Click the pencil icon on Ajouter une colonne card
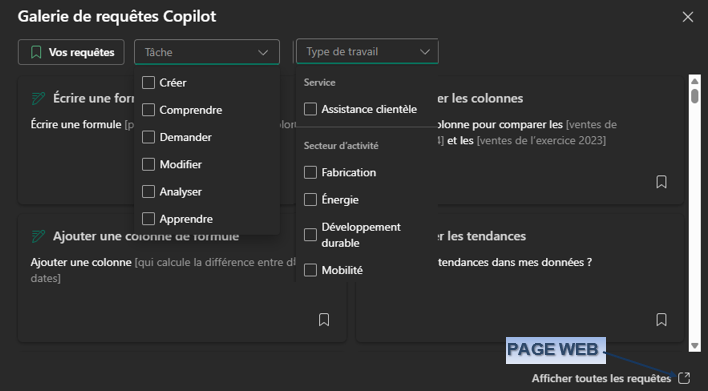Viewport: 708px width, 391px height. coord(38,236)
